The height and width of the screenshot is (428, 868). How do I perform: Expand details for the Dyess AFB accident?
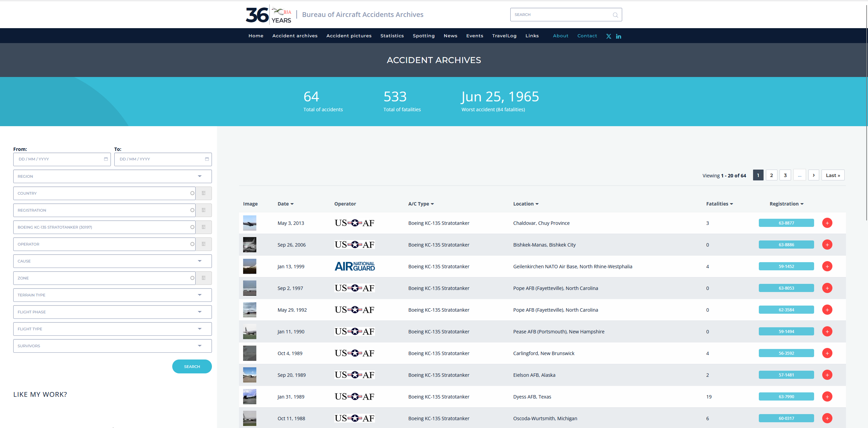(x=827, y=396)
